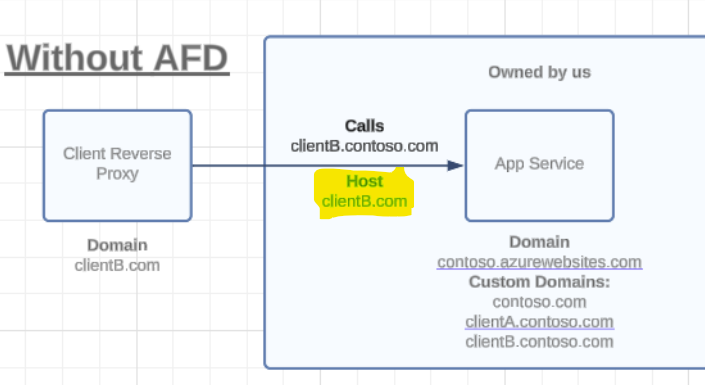
Task: Select the Domain label under App Service
Action: pyautogui.click(x=540, y=242)
